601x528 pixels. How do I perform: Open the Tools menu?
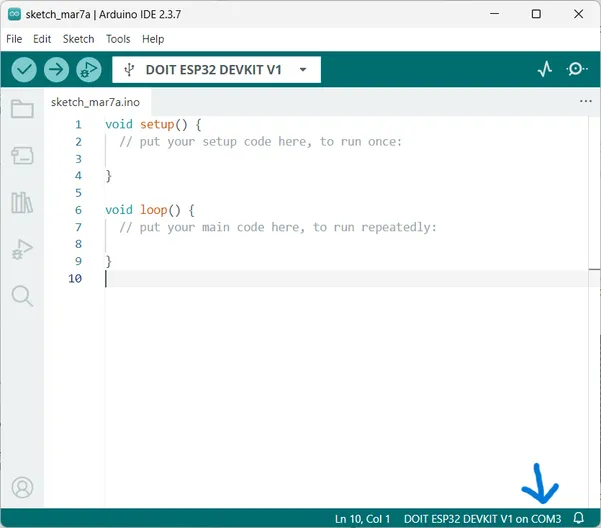[118, 39]
